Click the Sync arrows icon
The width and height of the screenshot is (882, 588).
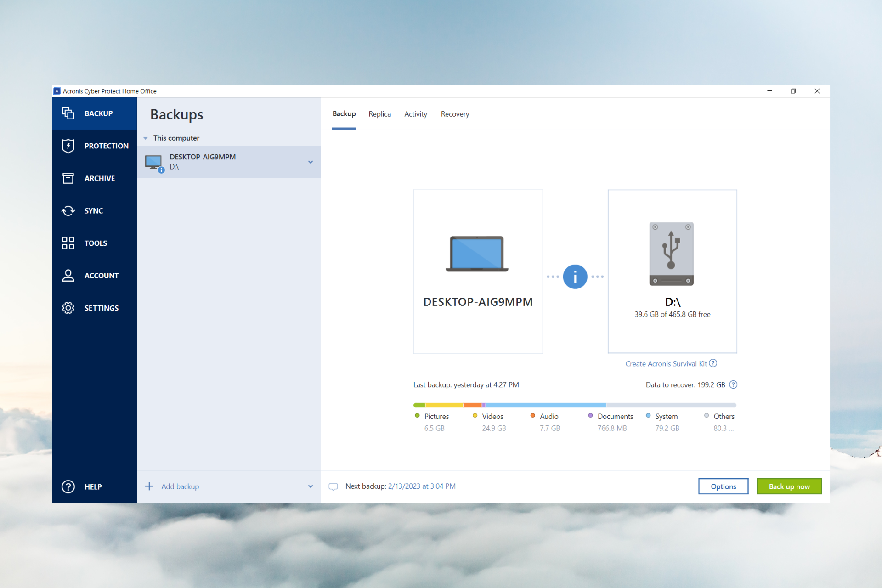click(x=68, y=211)
